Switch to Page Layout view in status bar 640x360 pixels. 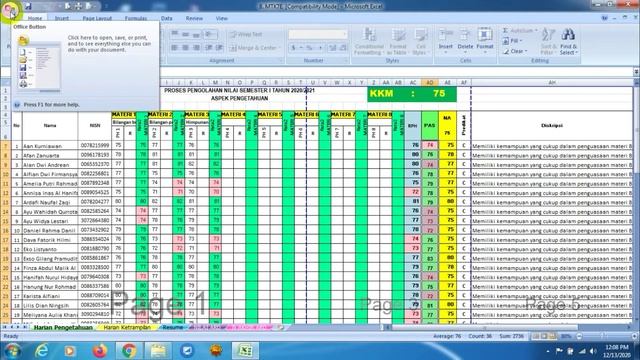544,336
